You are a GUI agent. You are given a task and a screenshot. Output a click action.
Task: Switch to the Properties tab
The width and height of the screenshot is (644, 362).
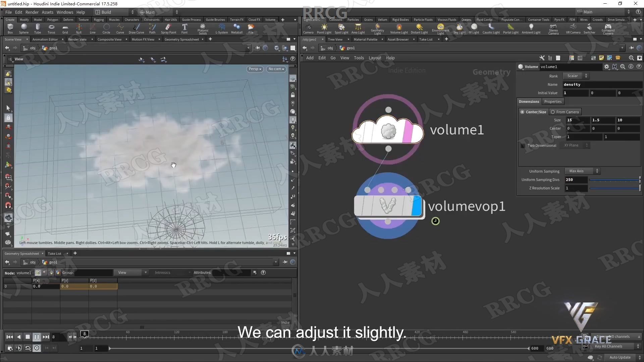(553, 102)
